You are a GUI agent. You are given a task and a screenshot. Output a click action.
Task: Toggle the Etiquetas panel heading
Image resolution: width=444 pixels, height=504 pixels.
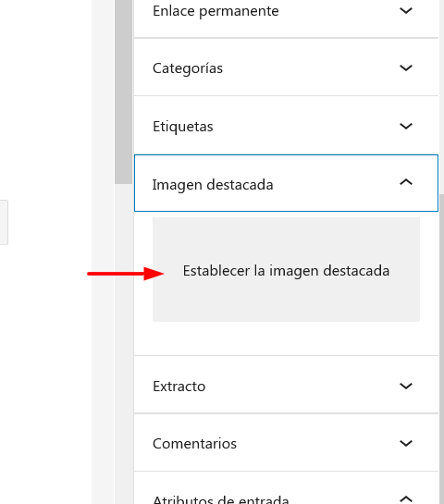point(182,127)
